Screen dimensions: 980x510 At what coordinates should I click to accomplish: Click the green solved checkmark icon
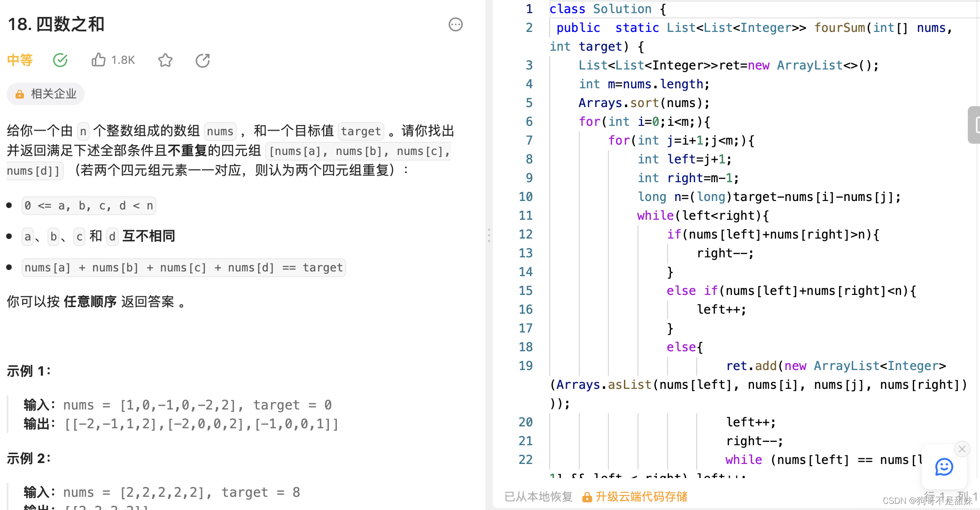coord(60,60)
